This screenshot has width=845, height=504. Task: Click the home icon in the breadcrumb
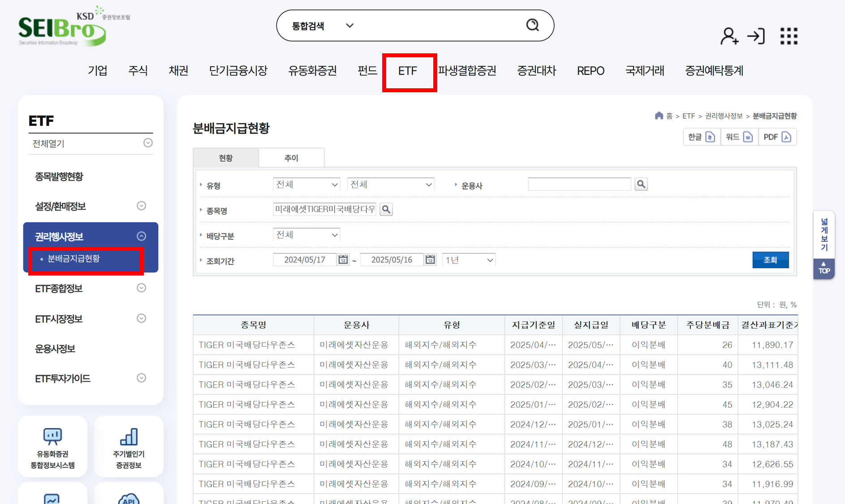pyautogui.click(x=659, y=116)
